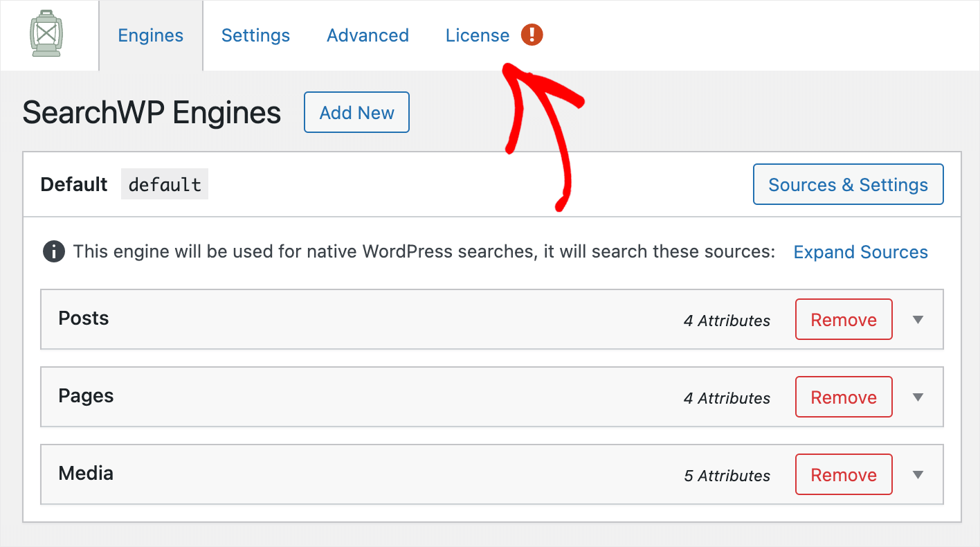Remove the Pages source
Image resolution: width=980 pixels, height=547 pixels.
point(844,397)
